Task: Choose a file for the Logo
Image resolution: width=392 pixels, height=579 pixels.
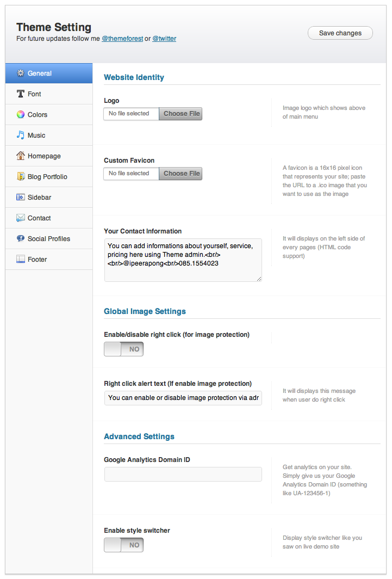Action: coord(181,114)
